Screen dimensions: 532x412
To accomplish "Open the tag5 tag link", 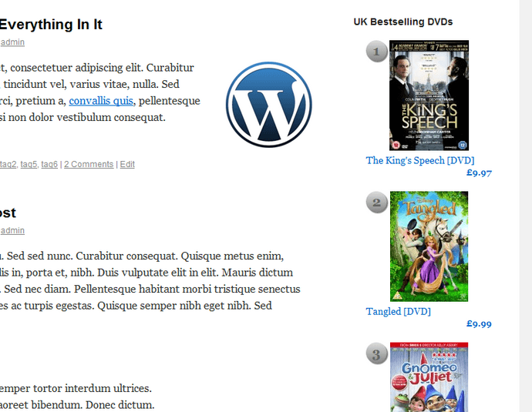I will tap(29, 164).
